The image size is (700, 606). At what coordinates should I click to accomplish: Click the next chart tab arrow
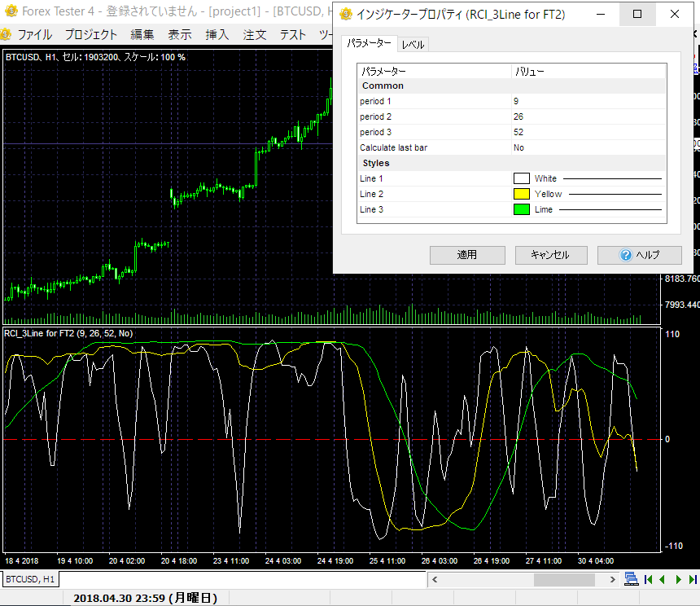coord(677,579)
